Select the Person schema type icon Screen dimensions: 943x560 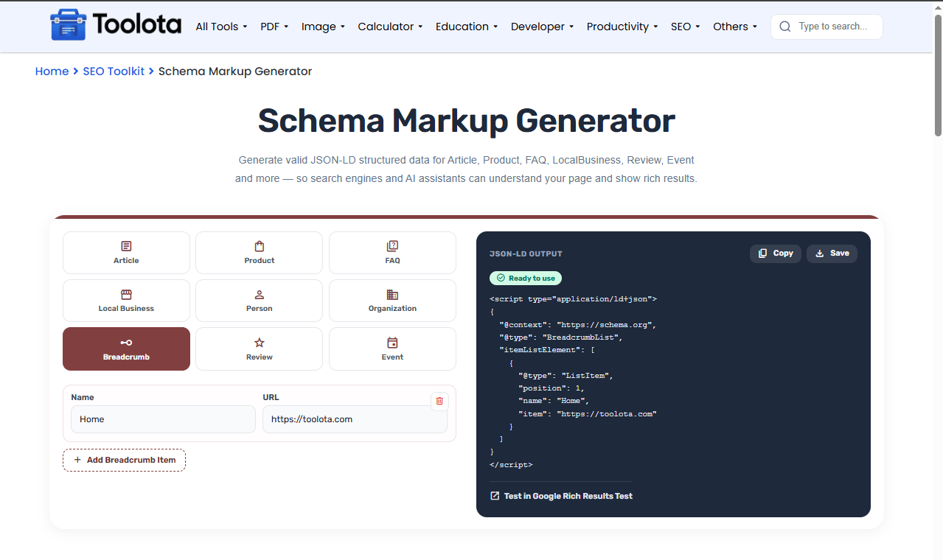pos(260,294)
